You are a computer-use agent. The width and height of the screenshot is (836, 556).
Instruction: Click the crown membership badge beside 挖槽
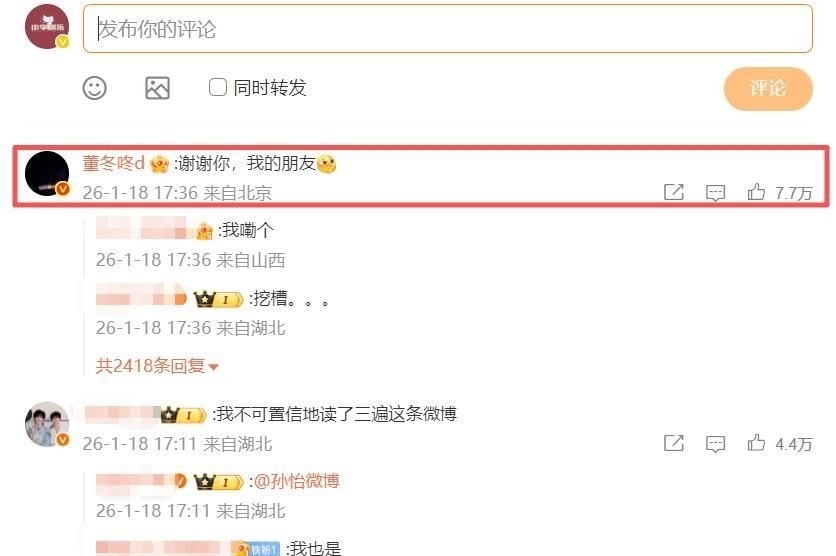tap(218, 299)
